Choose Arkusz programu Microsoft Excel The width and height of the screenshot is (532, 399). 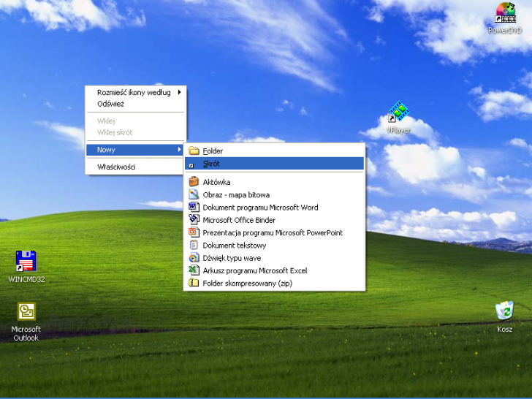274,270
